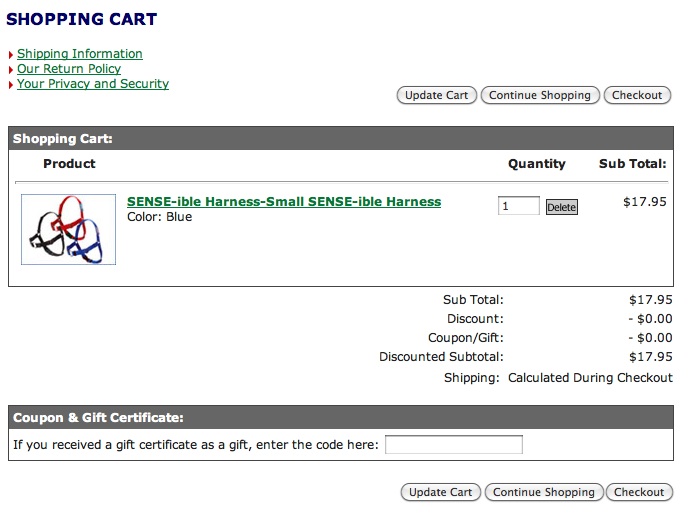Open Your Privacy and Security link
Screen dimensions: 698x519
[93, 84]
